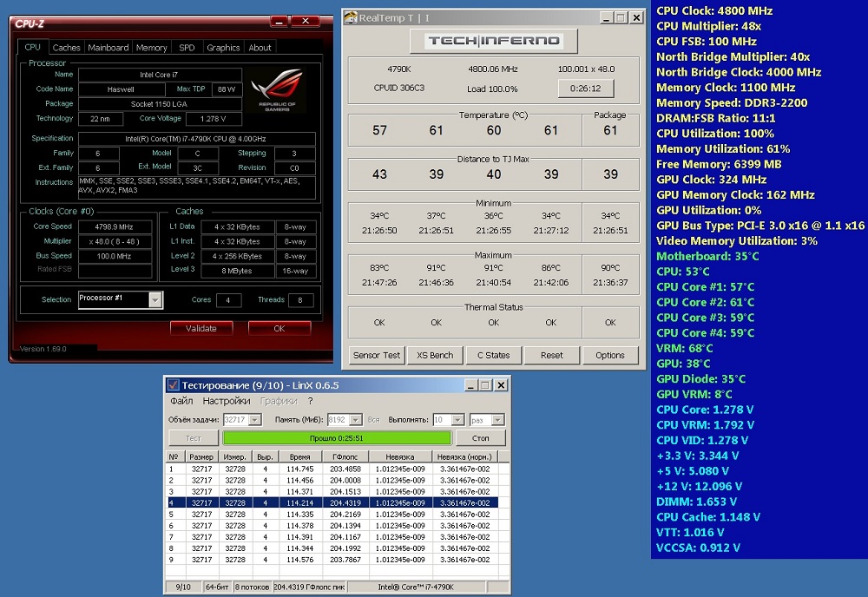Image resolution: width=868 pixels, height=597 pixels.
Task: Click the № column header in LinX
Action: (x=174, y=456)
